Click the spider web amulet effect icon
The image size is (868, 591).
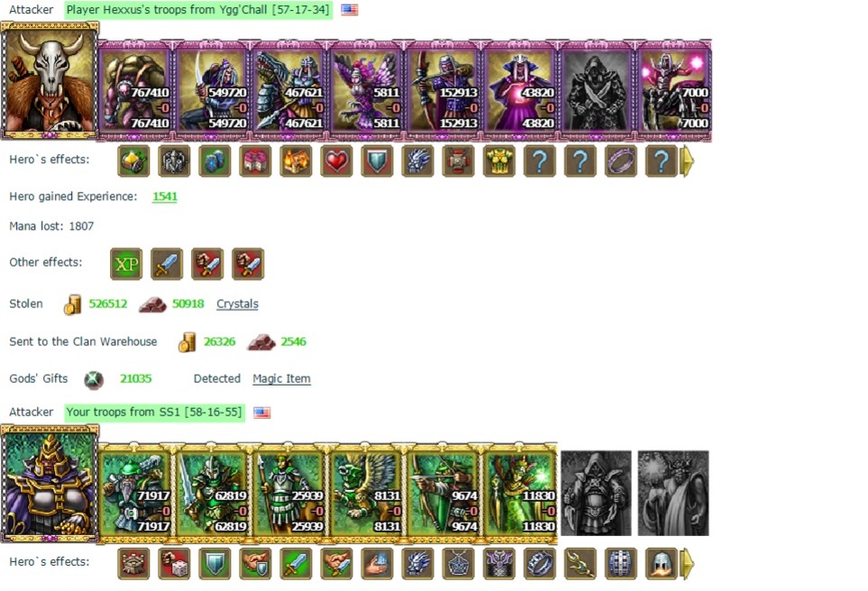pos(459,564)
